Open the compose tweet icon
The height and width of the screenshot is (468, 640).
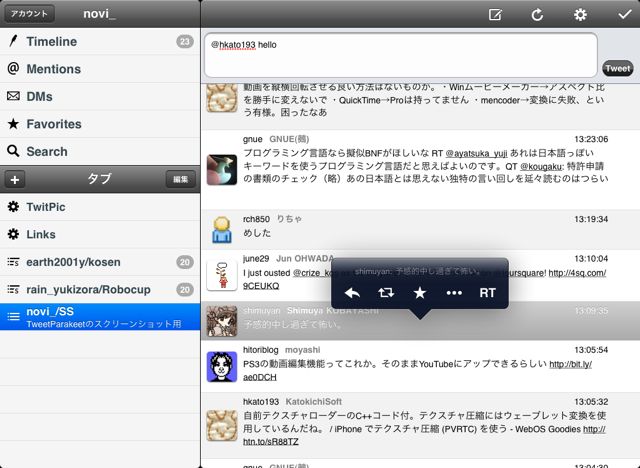click(495, 15)
